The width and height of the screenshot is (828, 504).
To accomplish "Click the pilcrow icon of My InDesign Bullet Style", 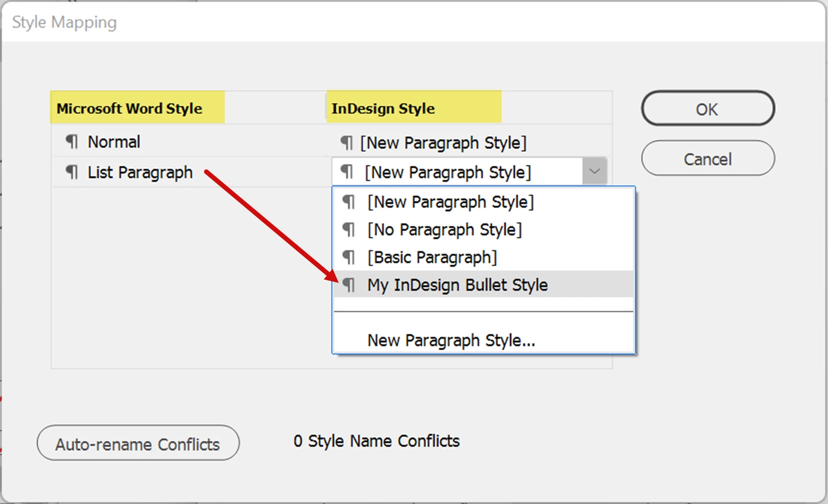I will (x=349, y=285).
